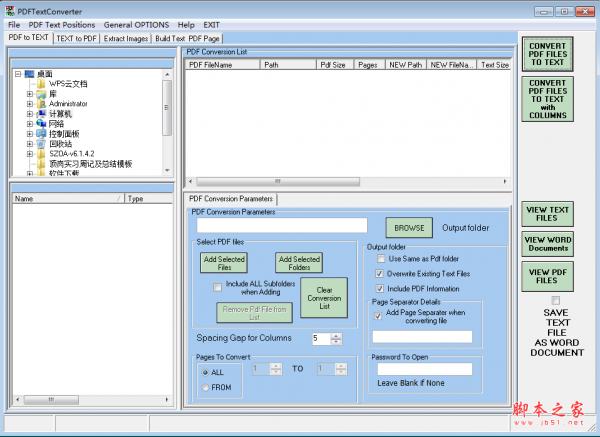Select the WPS云文档 folder icon
The height and width of the screenshot is (437, 600).
(41, 83)
